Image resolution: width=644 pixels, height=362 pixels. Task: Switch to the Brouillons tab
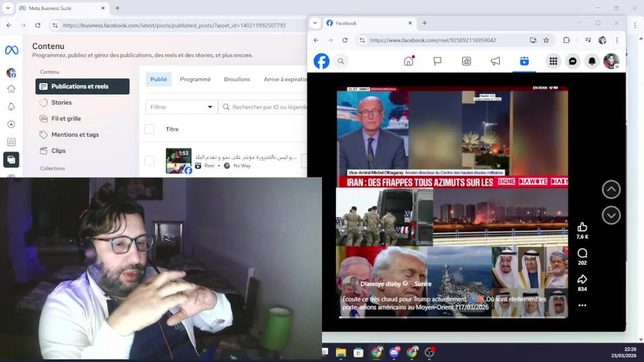point(237,79)
